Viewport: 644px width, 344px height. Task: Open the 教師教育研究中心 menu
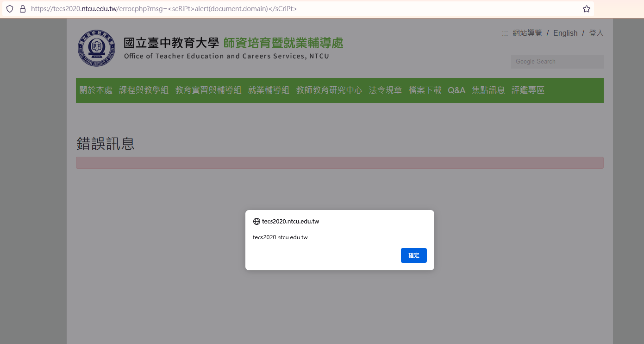(329, 90)
